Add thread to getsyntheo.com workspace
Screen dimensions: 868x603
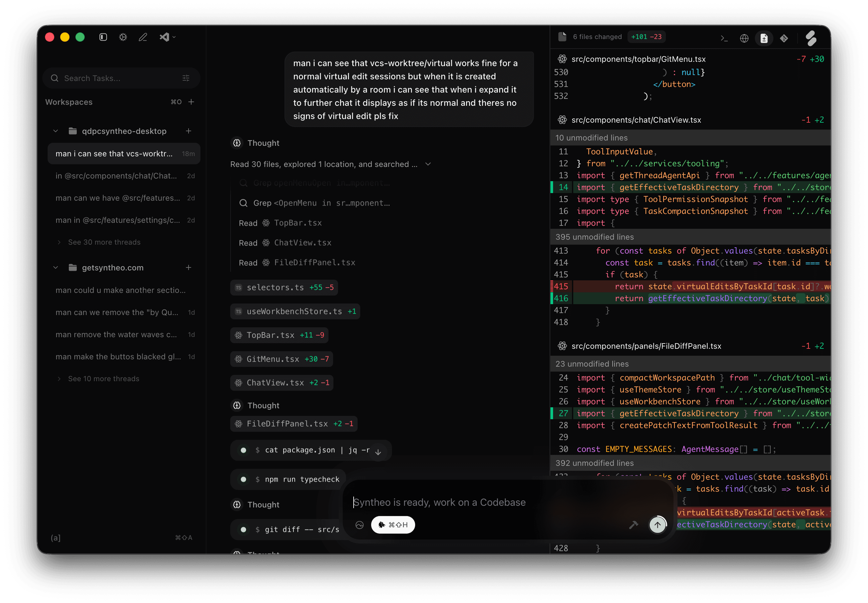(x=189, y=267)
